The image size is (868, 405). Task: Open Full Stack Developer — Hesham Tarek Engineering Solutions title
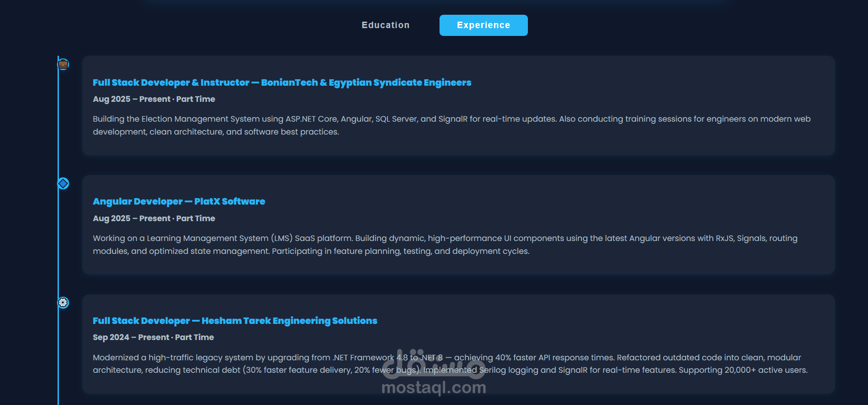pos(235,321)
